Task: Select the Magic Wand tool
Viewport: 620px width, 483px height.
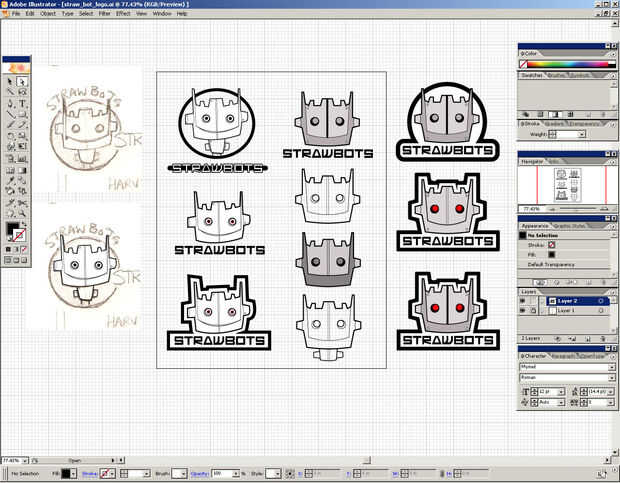Action: (10, 92)
